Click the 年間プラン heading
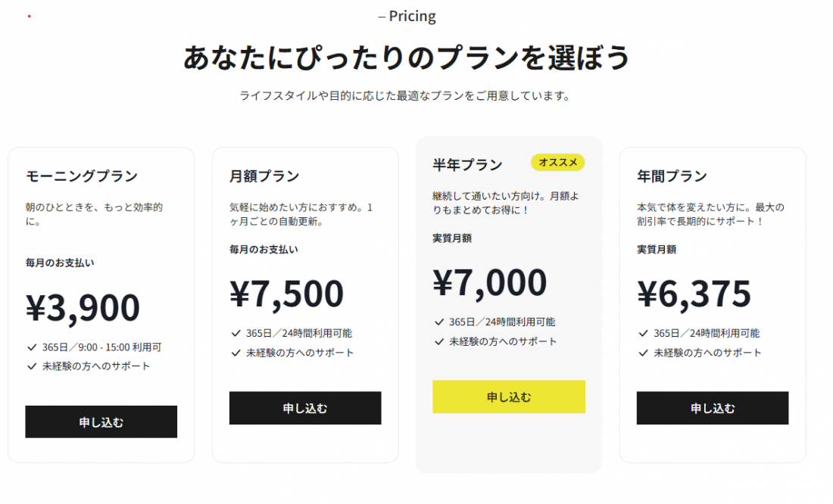This screenshot has width=833, height=504. (672, 176)
